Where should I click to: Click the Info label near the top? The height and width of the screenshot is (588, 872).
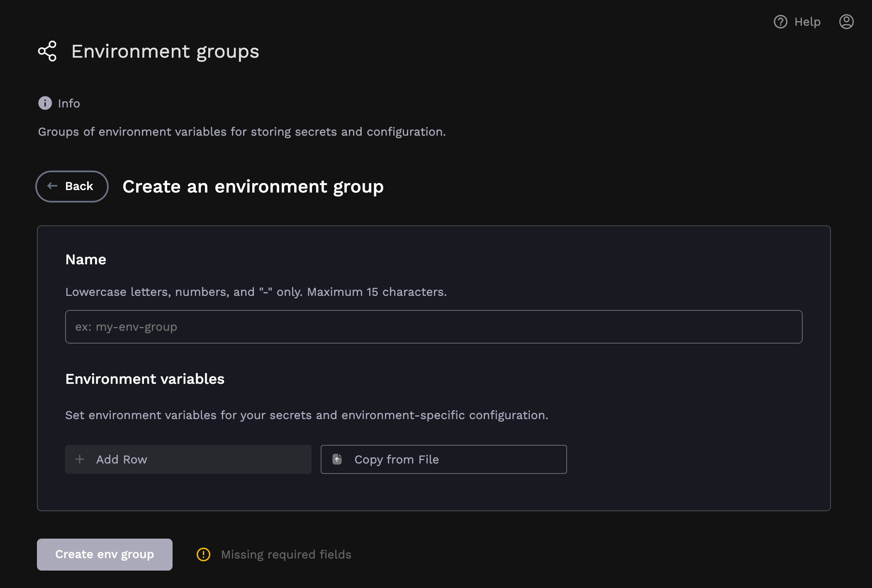[x=68, y=103]
